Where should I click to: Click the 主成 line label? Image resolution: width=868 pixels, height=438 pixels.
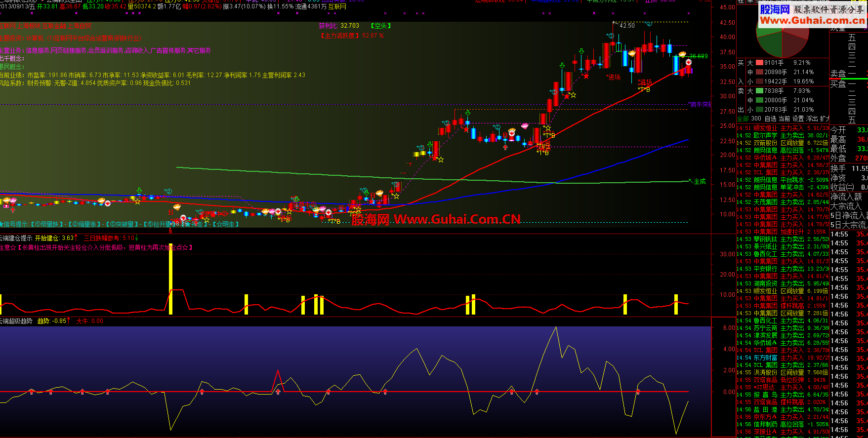pyautogui.click(x=700, y=182)
